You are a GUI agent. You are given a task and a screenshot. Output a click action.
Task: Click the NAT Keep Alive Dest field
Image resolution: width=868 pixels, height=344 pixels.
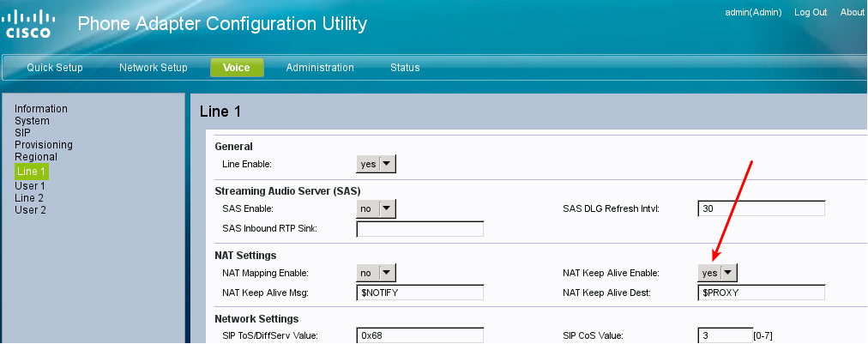click(762, 293)
